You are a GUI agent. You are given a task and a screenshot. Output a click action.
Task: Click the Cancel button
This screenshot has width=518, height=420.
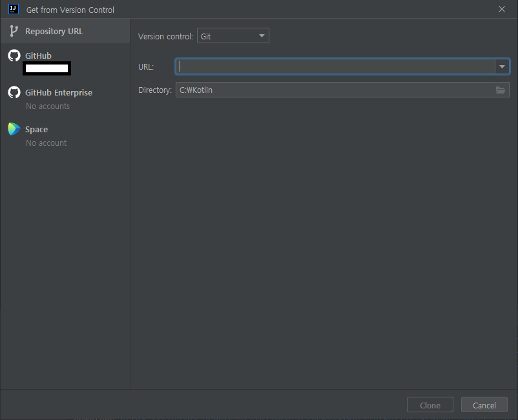(x=484, y=405)
